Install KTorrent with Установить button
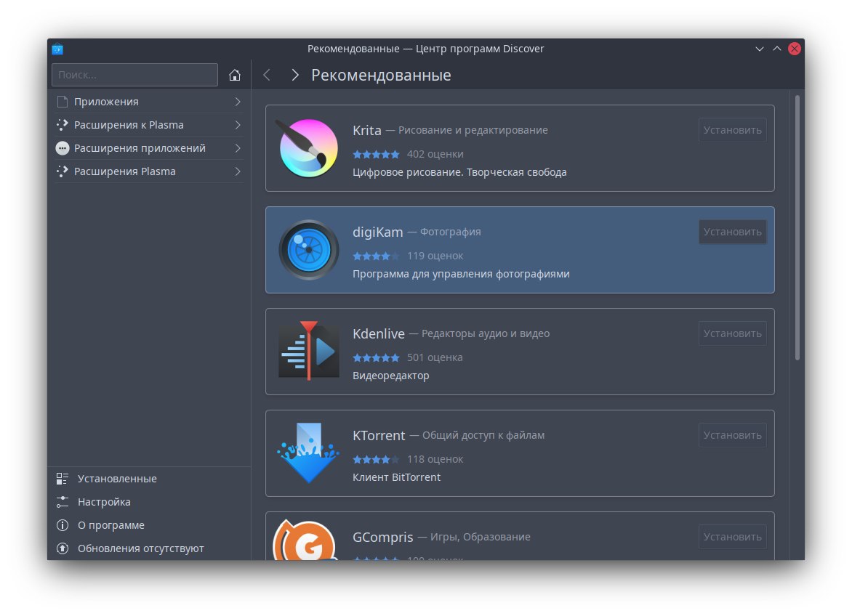This screenshot has height=616, width=852. (733, 435)
